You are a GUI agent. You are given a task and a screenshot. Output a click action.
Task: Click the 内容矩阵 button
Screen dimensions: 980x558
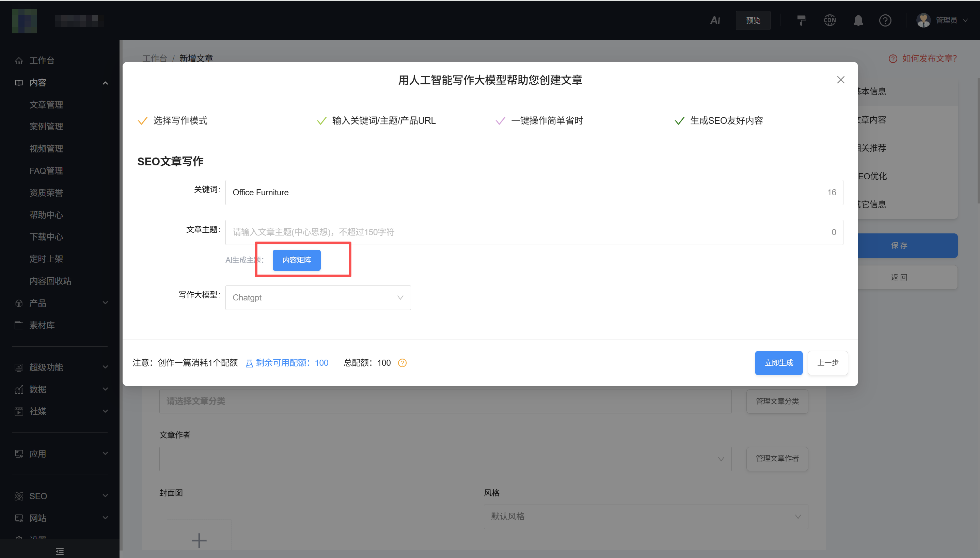(297, 260)
